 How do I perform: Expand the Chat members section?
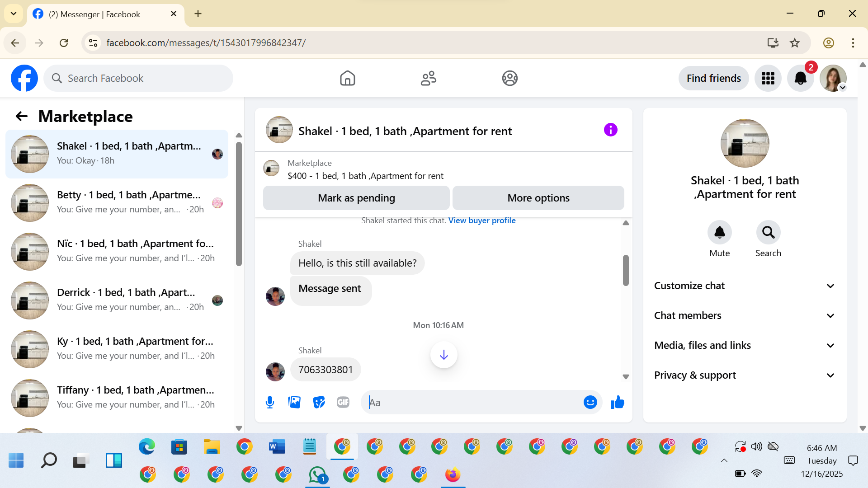point(745,316)
